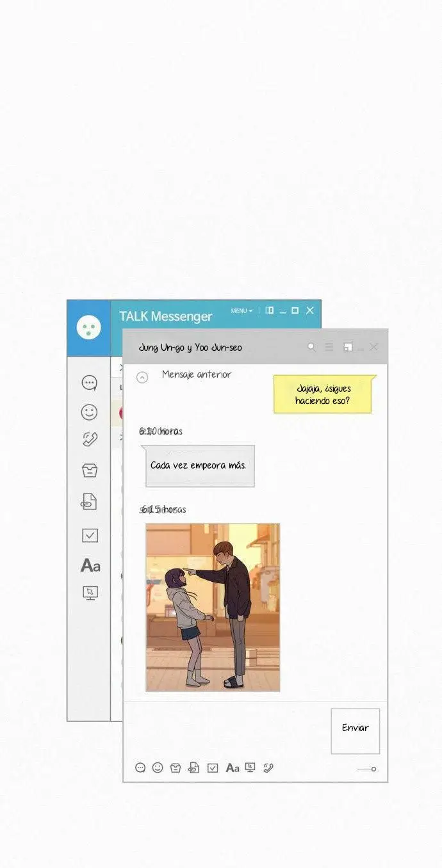Open the gift box icon in main window sidebar

[90, 471]
